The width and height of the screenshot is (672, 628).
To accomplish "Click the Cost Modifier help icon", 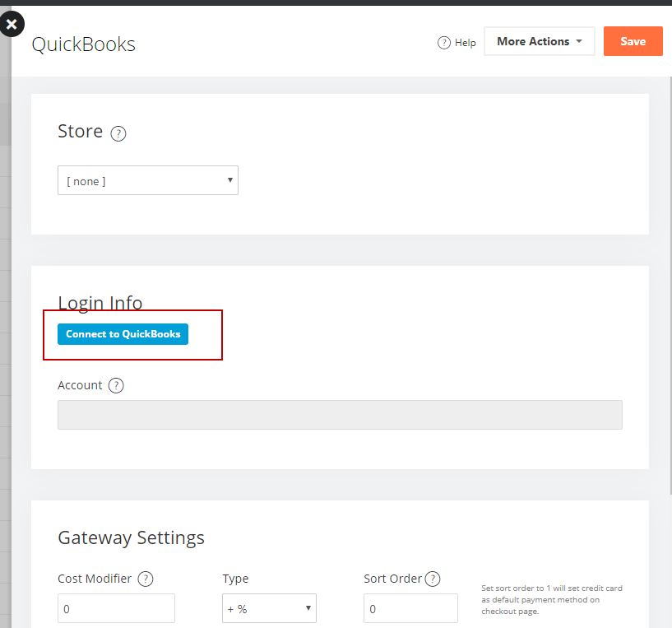I will 146,579.
